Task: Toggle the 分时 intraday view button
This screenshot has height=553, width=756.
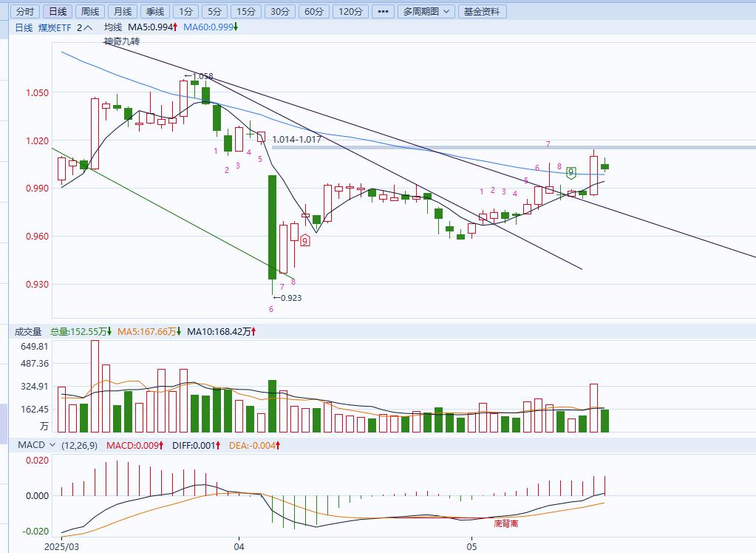Action: pos(24,11)
